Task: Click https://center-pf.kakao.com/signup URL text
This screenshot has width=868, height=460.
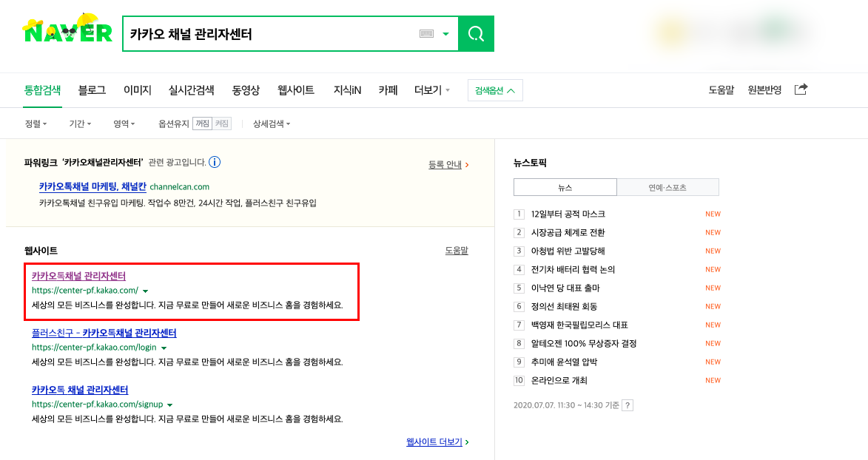Action: tap(98, 404)
